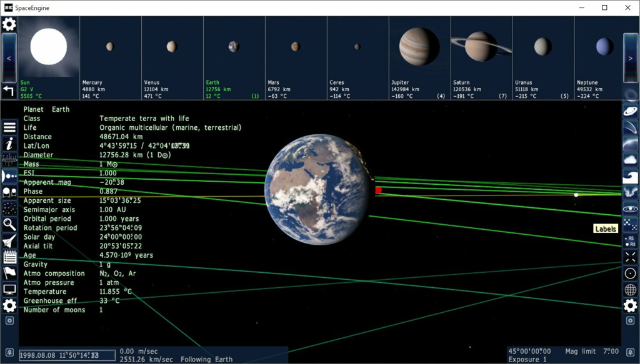Click the '2551.26 km/sec' speed readout

(146, 360)
